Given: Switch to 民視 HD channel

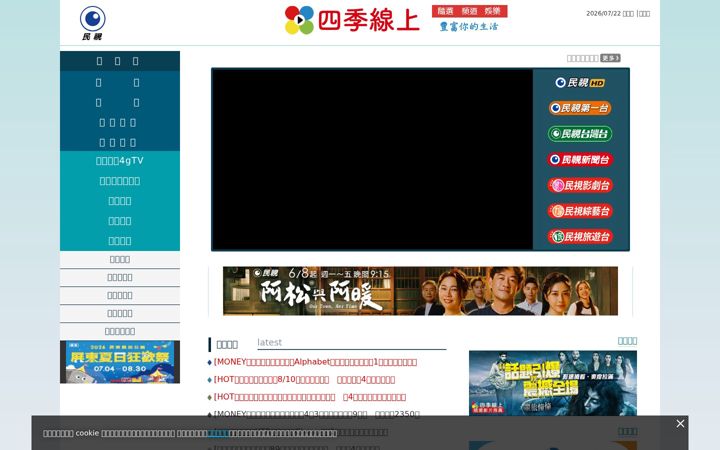Looking at the screenshot, I should point(580,83).
